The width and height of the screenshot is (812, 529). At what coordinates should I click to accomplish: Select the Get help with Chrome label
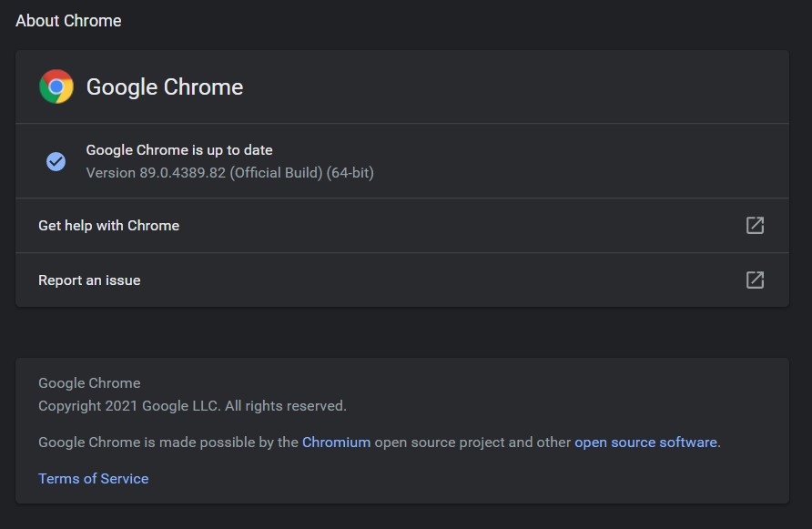(x=108, y=226)
